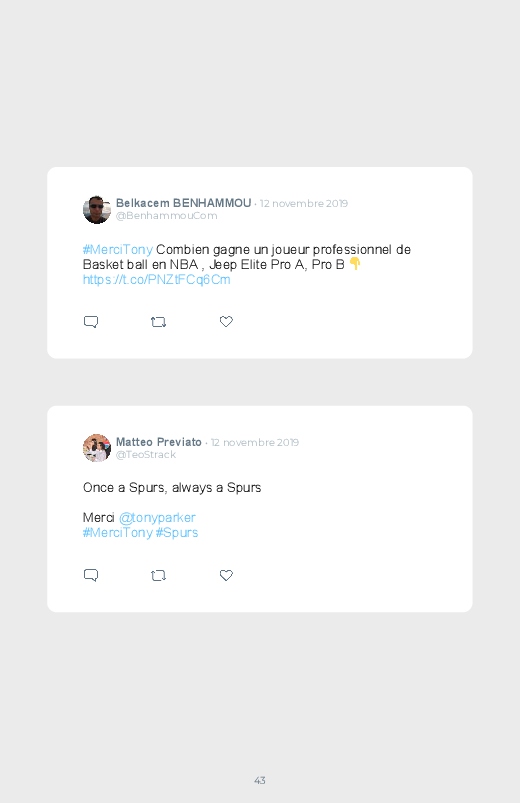Open the @tonyparker mention
Viewport: 520px width, 803px height.
157,518
